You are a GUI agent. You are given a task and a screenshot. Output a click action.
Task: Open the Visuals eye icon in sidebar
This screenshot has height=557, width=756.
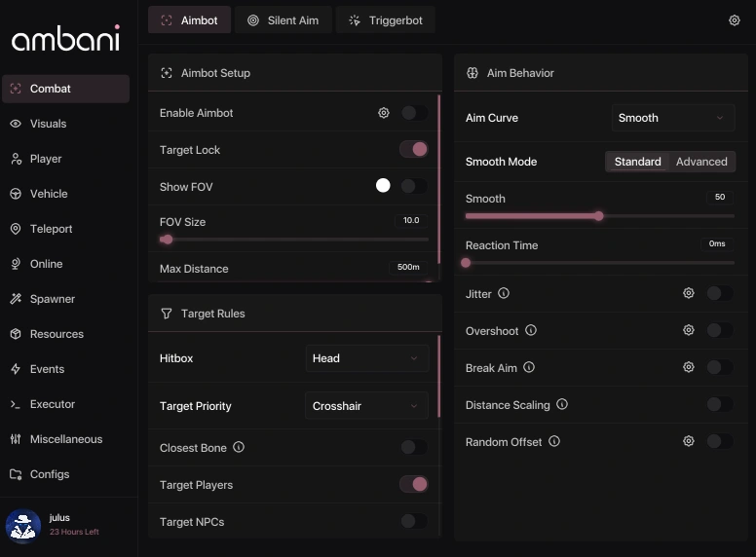[16, 124]
